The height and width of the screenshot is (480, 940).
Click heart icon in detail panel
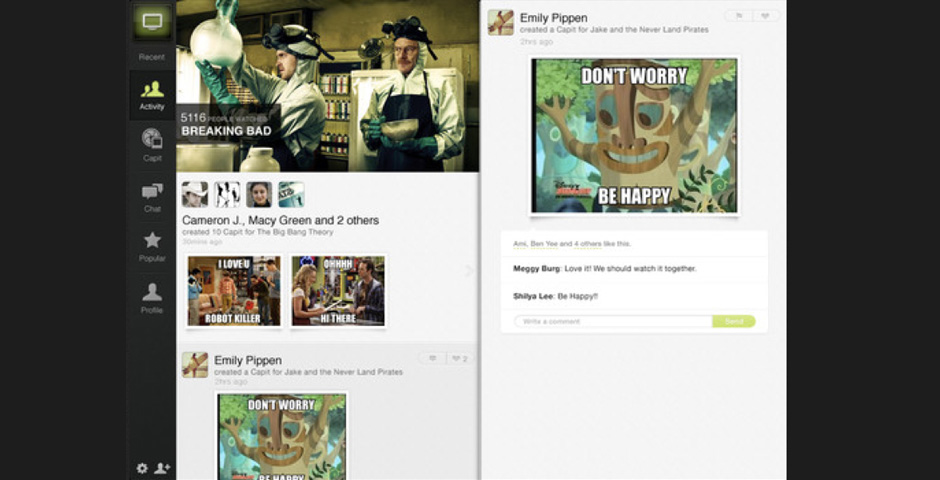pyautogui.click(x=766, y=16)
